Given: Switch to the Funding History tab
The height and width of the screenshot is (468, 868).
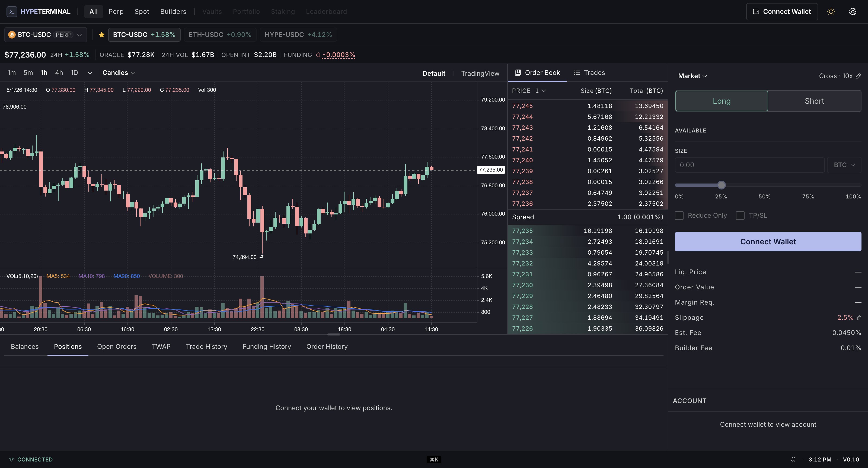Looking at the screenshot, I should tap(267, 347).
